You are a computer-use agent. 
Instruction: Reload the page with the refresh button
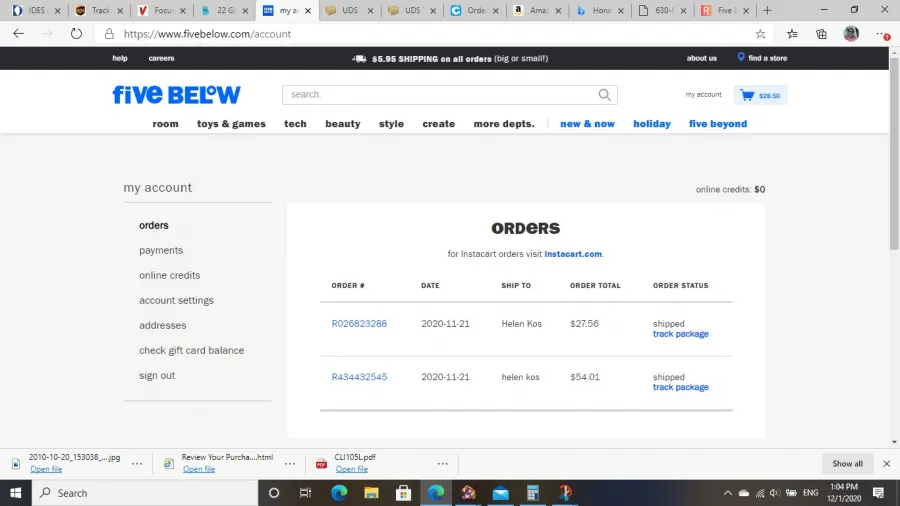76,33
